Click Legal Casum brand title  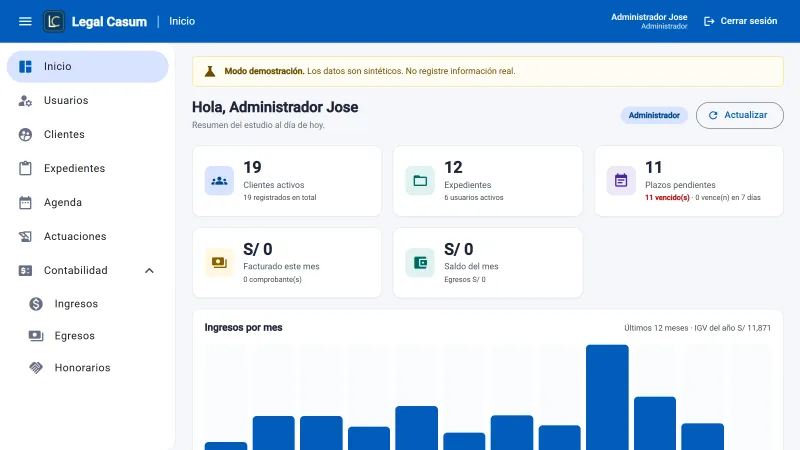[x=109, y=21]
